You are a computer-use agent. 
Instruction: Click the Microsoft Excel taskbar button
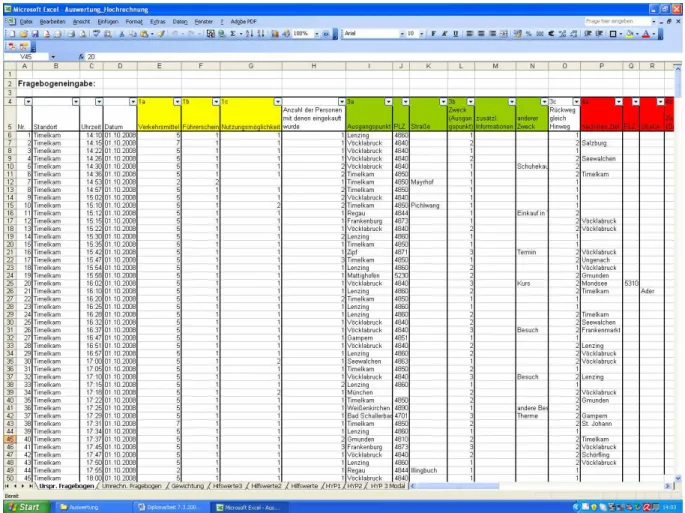pos(251,507)
